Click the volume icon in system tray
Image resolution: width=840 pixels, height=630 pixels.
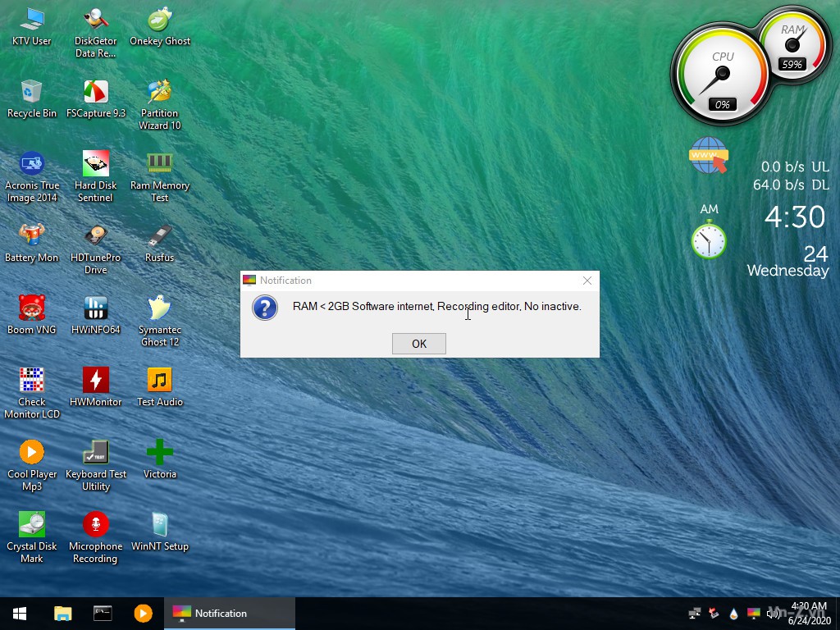pos(773,614)
